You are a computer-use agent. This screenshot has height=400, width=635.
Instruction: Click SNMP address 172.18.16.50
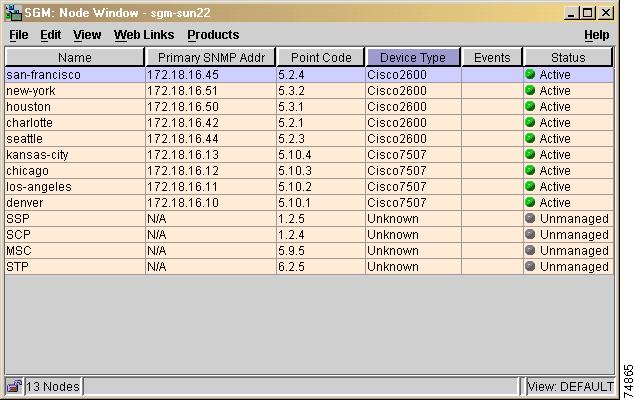(183, 107)
